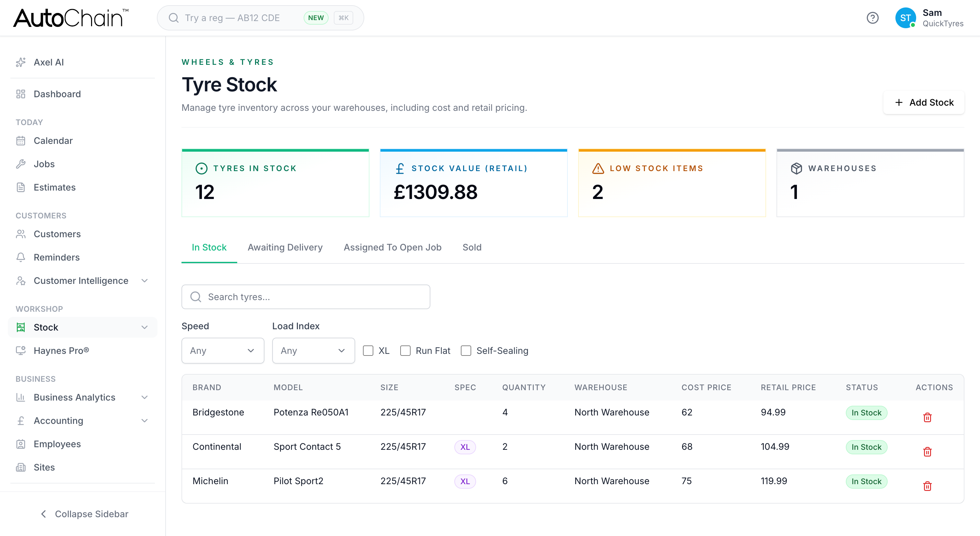Image resolution: width=980 pixels, height=536 pixels.
Task: Click the Low Stock Items warning icon
Action: (x=598, y=169)
